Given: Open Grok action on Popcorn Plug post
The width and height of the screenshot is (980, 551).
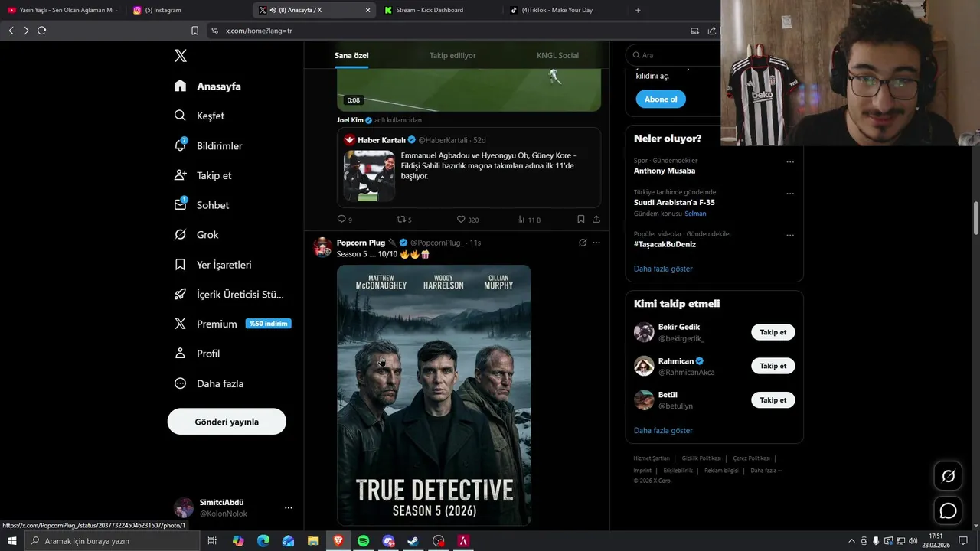Looking at the screenshot, I should click(x=583, y=243).
